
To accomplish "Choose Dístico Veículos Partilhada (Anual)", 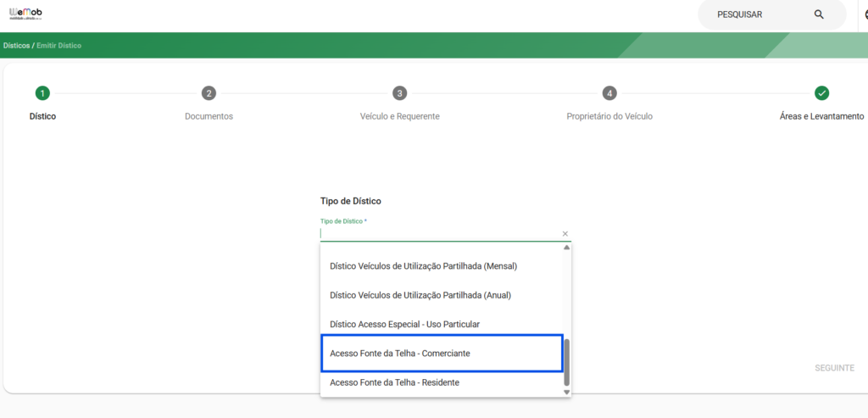I will tap(441, 295).
